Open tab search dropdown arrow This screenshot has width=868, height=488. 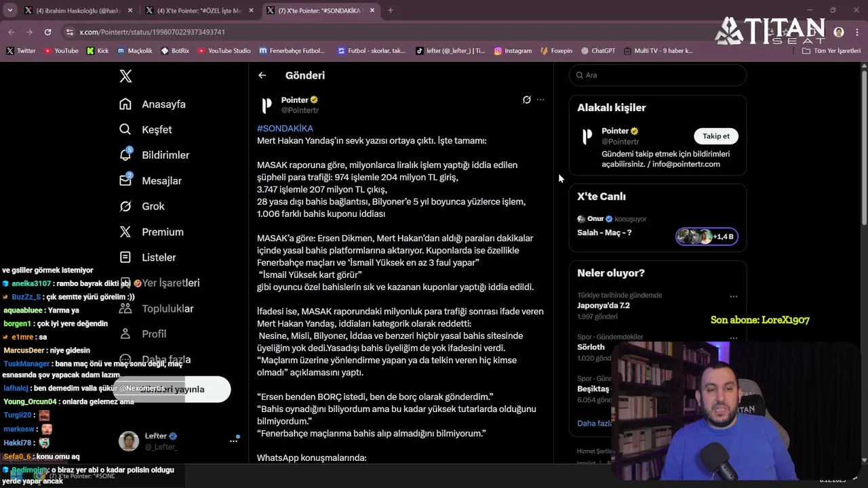[9, 10]
